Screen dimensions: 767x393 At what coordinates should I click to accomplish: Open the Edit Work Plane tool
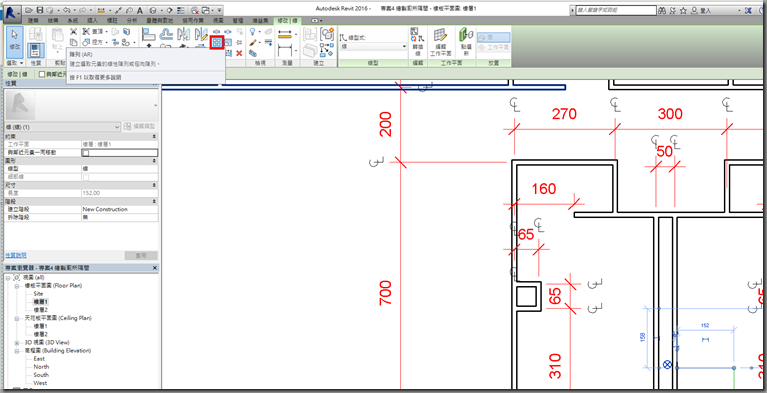pos(440,42)
